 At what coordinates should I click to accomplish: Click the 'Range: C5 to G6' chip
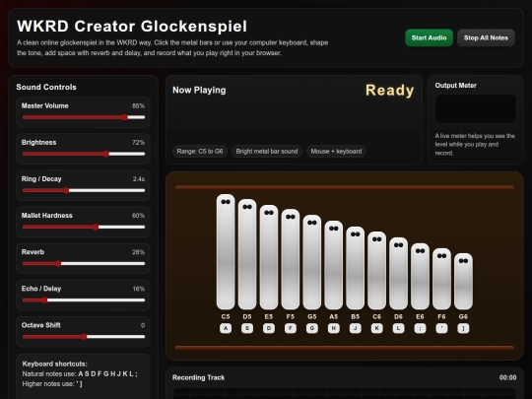coord(200,152)
